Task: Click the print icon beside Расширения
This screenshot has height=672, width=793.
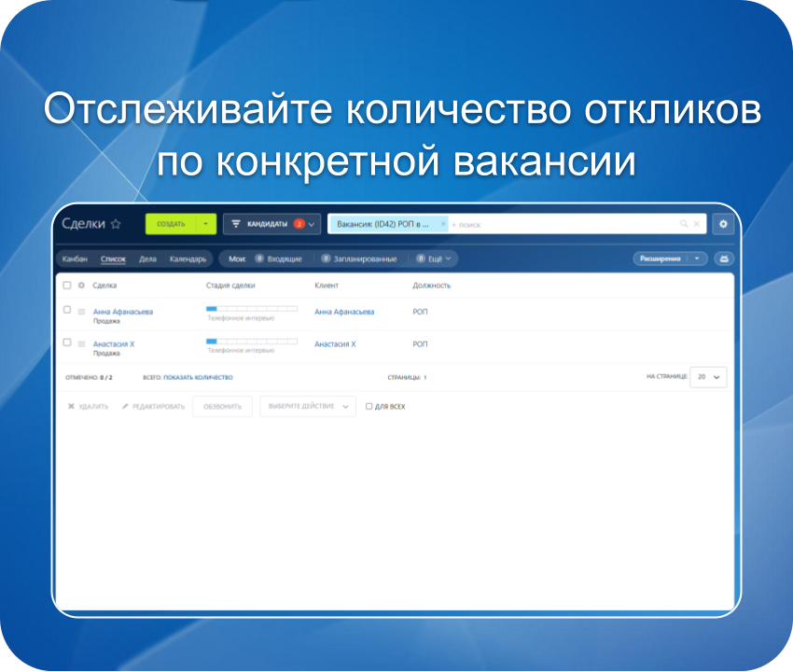Action: [723, 259]
